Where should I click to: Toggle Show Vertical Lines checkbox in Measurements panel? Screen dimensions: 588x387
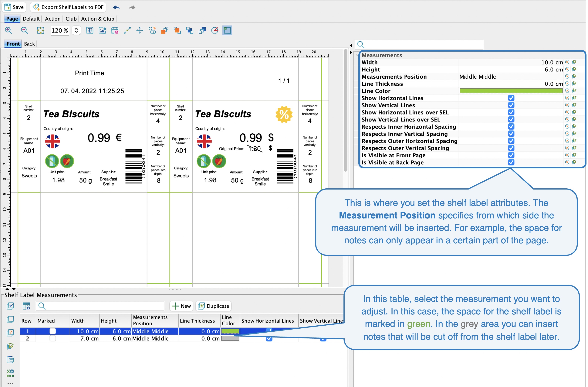511,105
